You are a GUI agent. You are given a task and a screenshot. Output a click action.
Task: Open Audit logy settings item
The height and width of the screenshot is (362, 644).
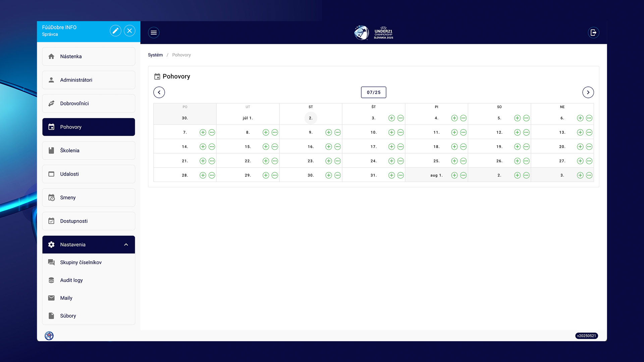point(71,280)
